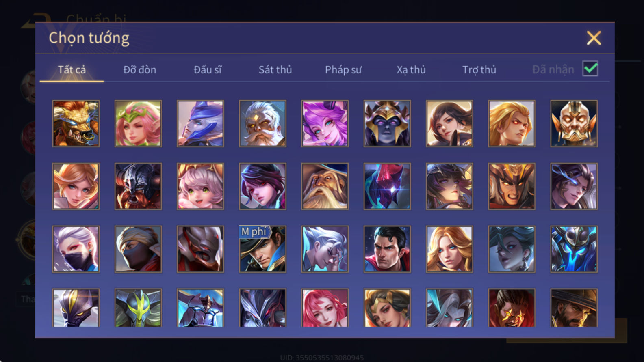Pick the Wonder Woman hero portrait
644x362 pixels.
click(x=387, y=308)
